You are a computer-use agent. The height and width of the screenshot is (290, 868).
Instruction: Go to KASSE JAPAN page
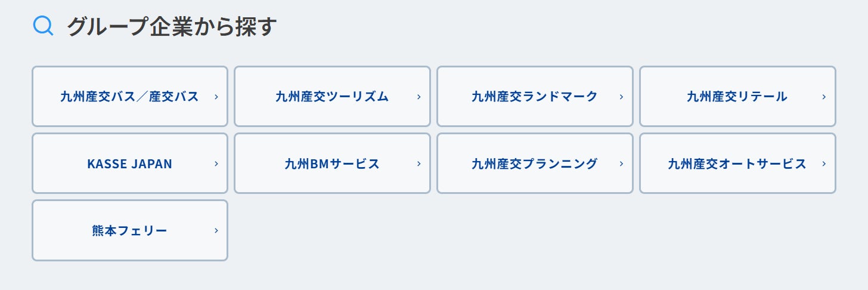(x=130, y=163)
